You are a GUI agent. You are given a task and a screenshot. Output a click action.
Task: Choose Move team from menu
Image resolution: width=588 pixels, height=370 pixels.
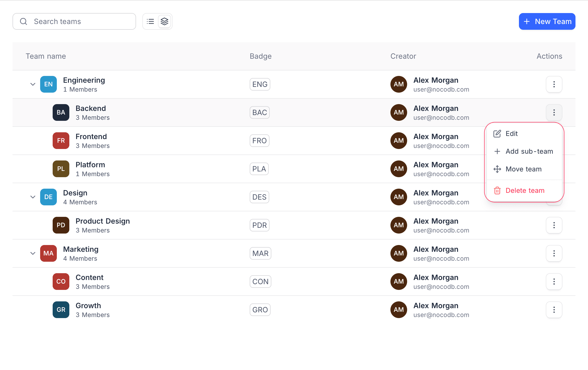(x=523, y=169)
